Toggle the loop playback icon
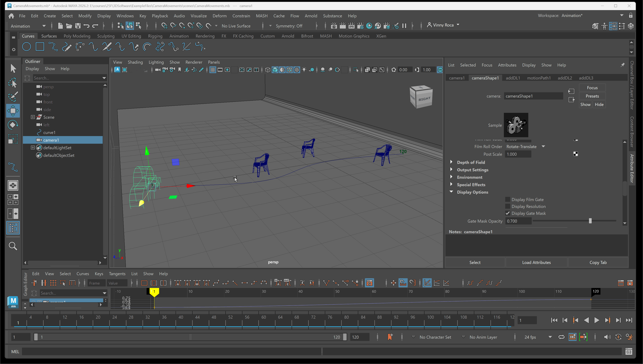This screenshot has height=364, width=643. coord(561,337)
